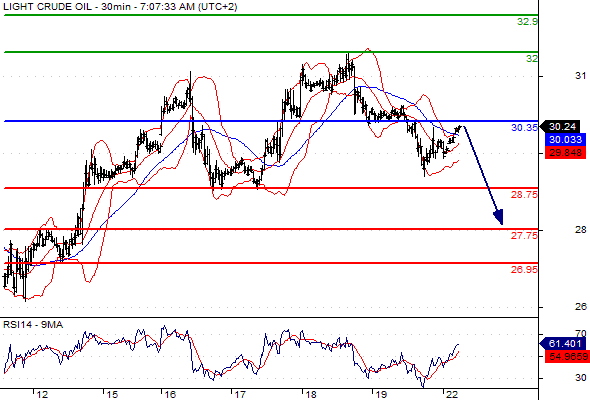Select the 28.75 support level label
The width and height of the screenshot is (590, 400).
(524, 195)
